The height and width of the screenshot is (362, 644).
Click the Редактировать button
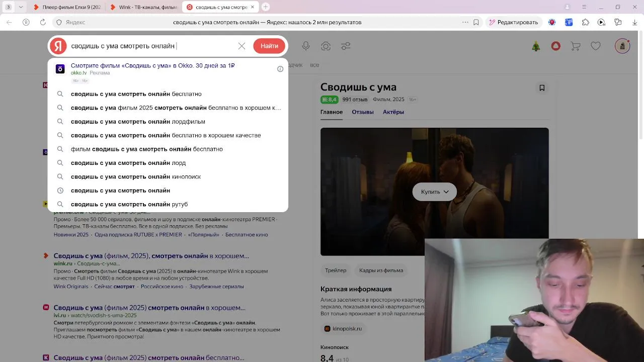coord(513,22)
